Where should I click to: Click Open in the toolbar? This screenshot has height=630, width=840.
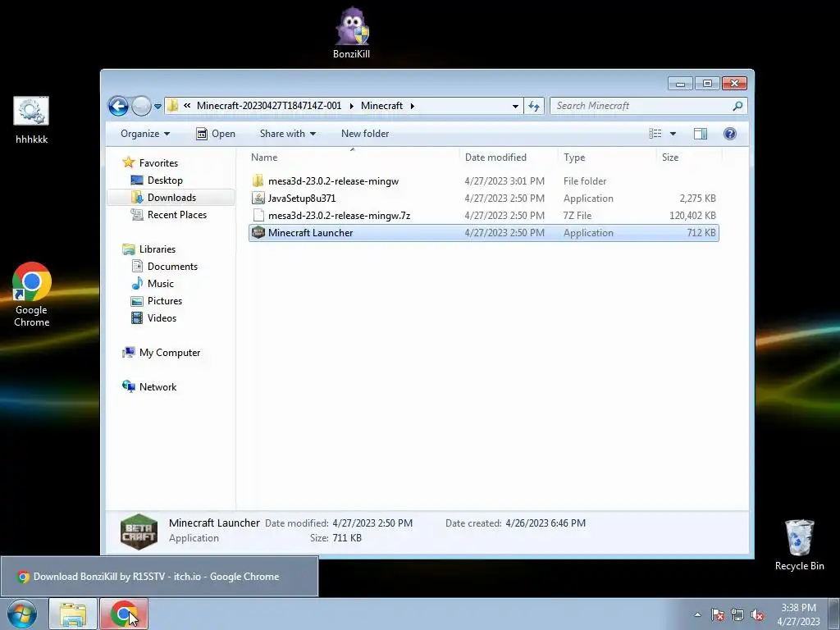click(x=216, y=134)
